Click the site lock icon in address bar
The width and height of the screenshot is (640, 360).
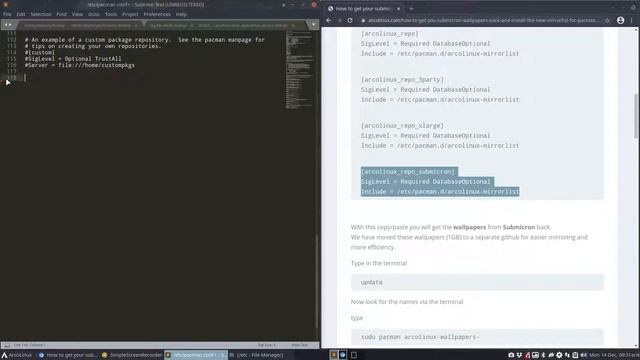pyautogui.click(x=363, y=20)
